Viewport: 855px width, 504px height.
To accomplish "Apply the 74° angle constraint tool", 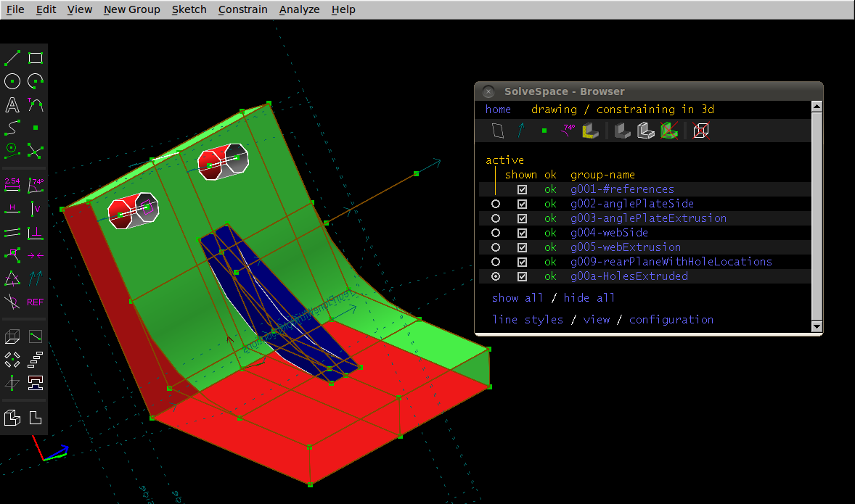I will click(36, 184).
